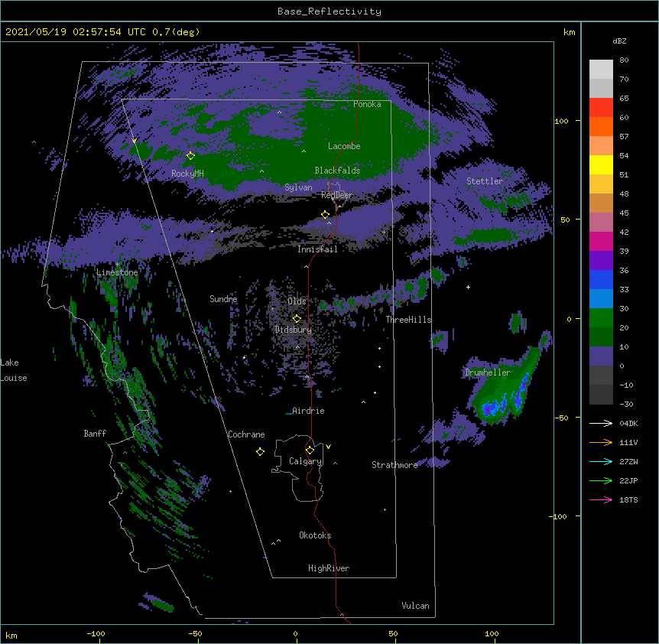659x644 pixels.
Task: Click the 100 tick on the right km axis
Action: coord(561,121)
